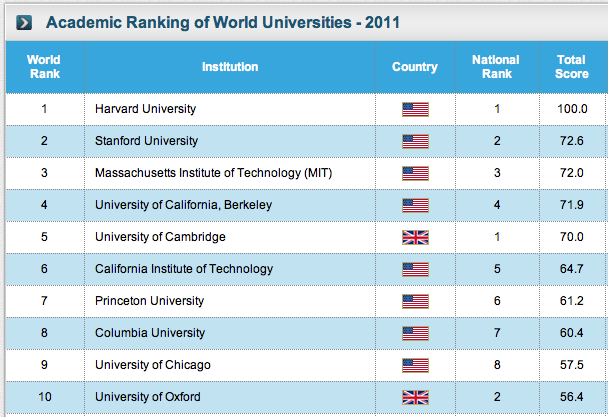The height and width of the screenshot is (417, 608).
Task: Click the US flag next to Princeton University
Action: 415,301
